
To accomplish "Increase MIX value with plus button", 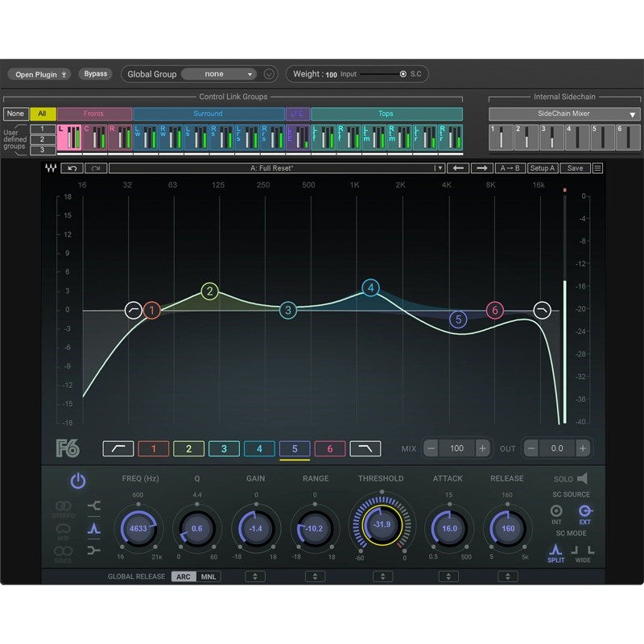I will 482,448.
